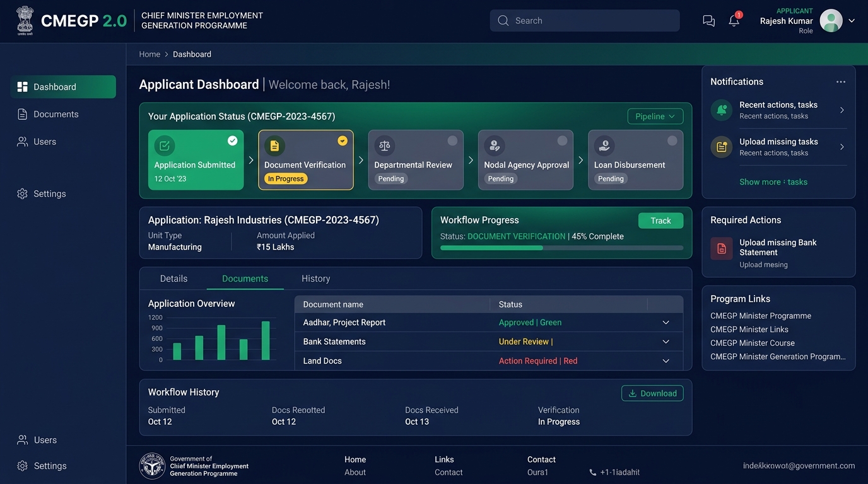Image resolution: width=868 pixels, height=484 pixels.
Task: Toggle the Departmental Review status circle
Action: coord(452,141)
